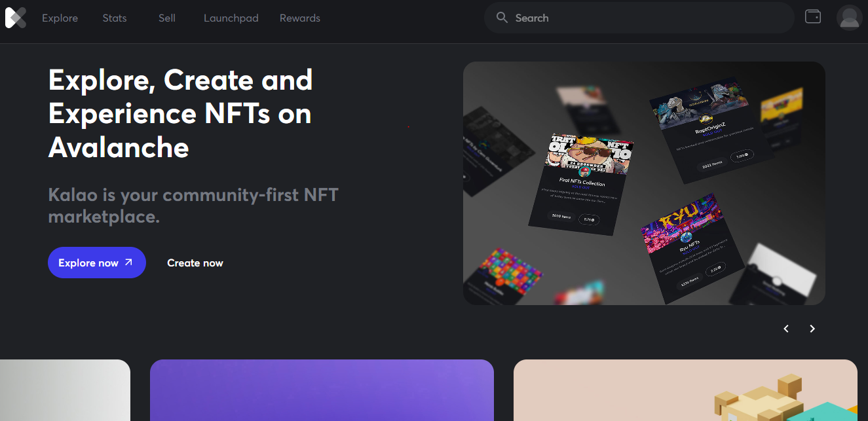Screen dimensions: 868x421
Task: Open the Stats page
Action: coord(115,18)
